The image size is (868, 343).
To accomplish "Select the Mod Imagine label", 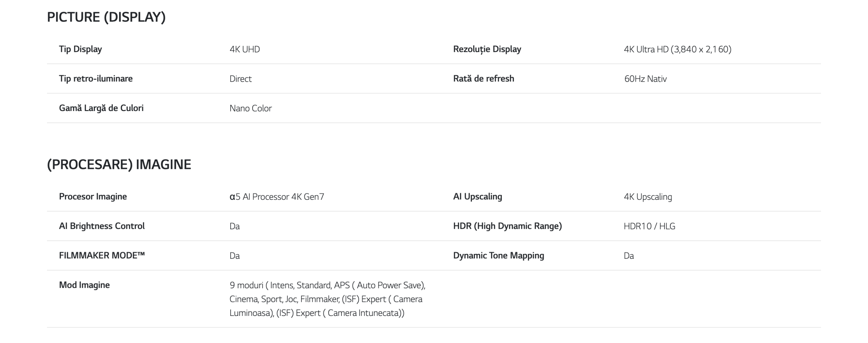I will click(84, 285).
